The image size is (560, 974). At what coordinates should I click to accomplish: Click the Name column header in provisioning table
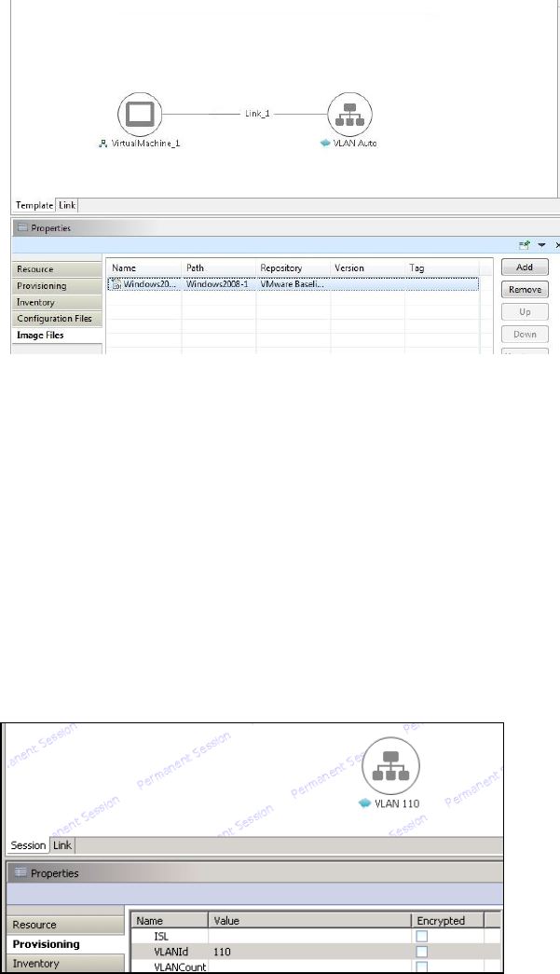point(171,921)
